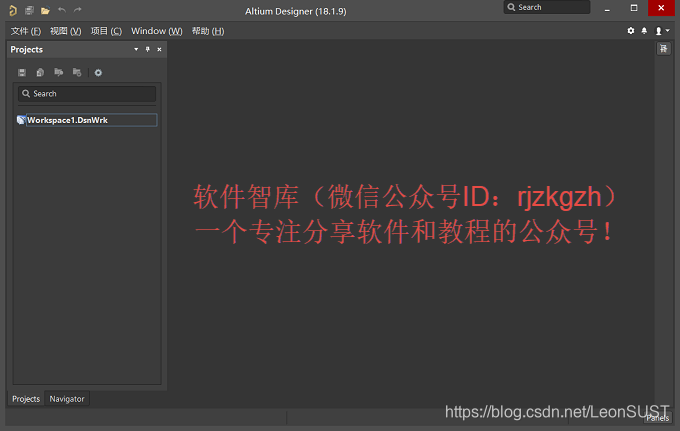Select Workspace1.DsnWrk in the tree

point(91,120)
